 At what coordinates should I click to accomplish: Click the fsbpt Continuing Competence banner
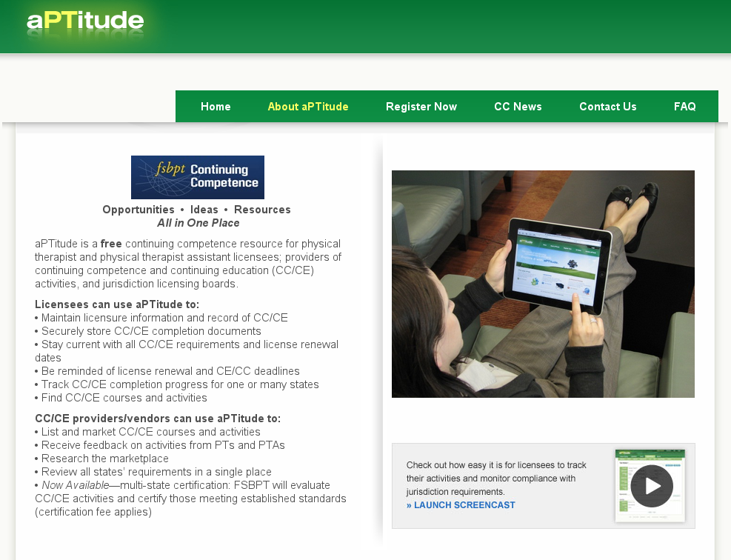(x=198, y=177)
